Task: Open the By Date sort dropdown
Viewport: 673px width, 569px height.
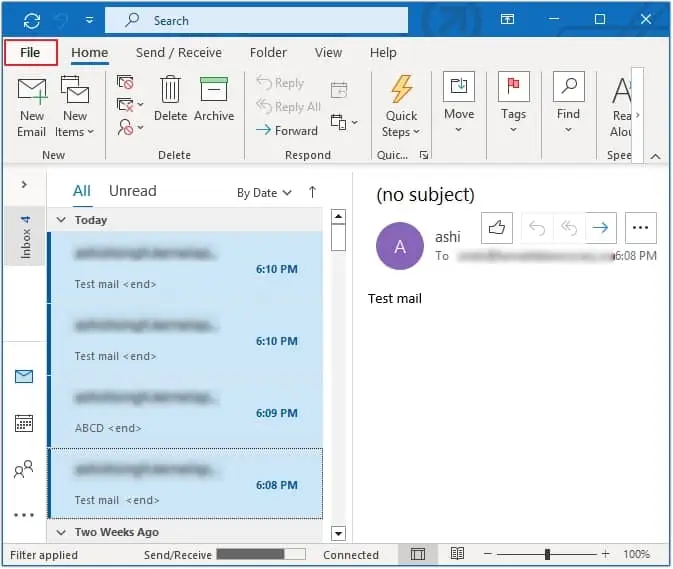Action: tap(264, 193)
